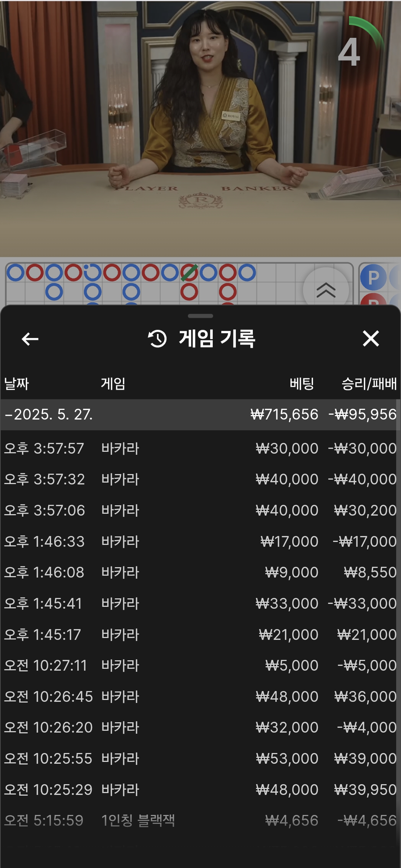The height and width of the screenshot is (868, 401).
Task: Tap the ₩53,000 bet amount
Action: click(x=287, y=759)
